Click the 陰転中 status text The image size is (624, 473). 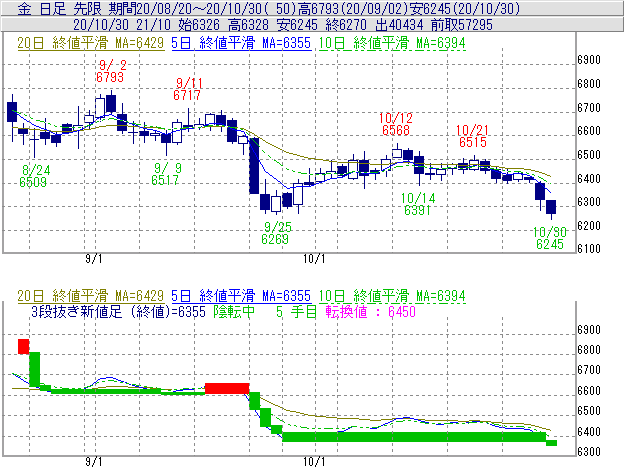(234, 311)
